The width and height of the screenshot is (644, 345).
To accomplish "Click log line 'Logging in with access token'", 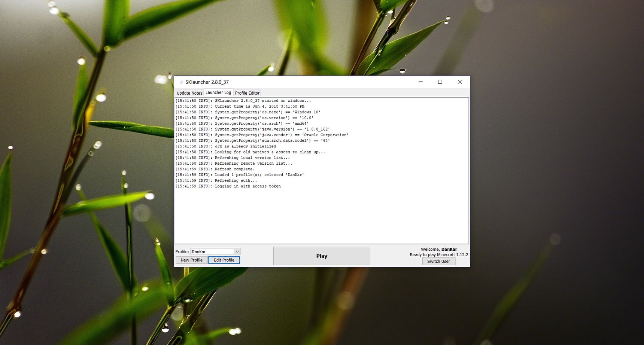I will [x=228, y=186].
